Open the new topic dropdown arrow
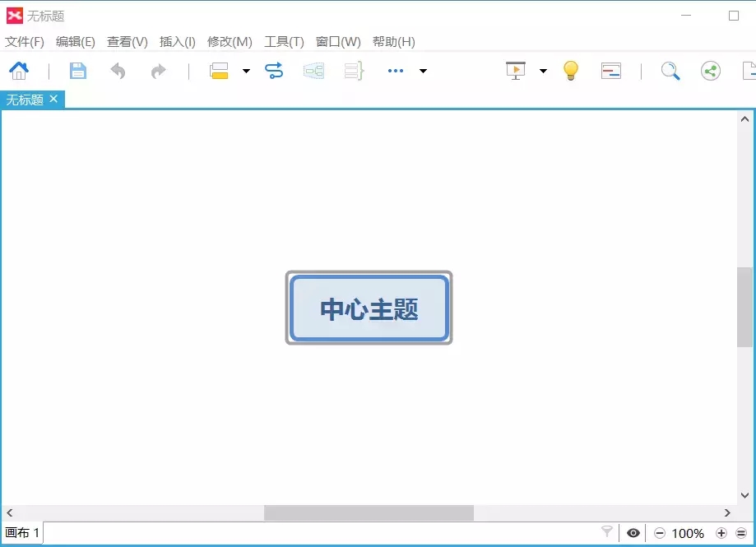This screenshot has width=756, height=547. (245, 71)
